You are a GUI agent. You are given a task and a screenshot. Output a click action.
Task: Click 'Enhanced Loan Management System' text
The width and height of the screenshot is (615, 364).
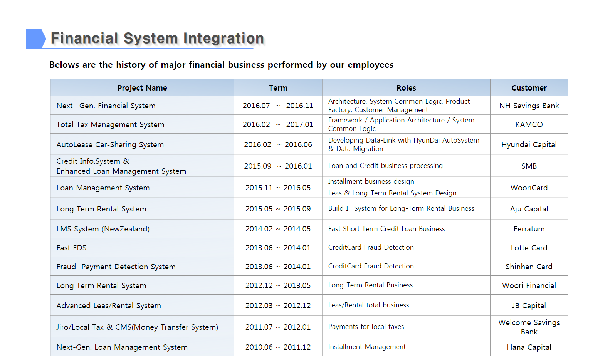[x=121, y=171]
